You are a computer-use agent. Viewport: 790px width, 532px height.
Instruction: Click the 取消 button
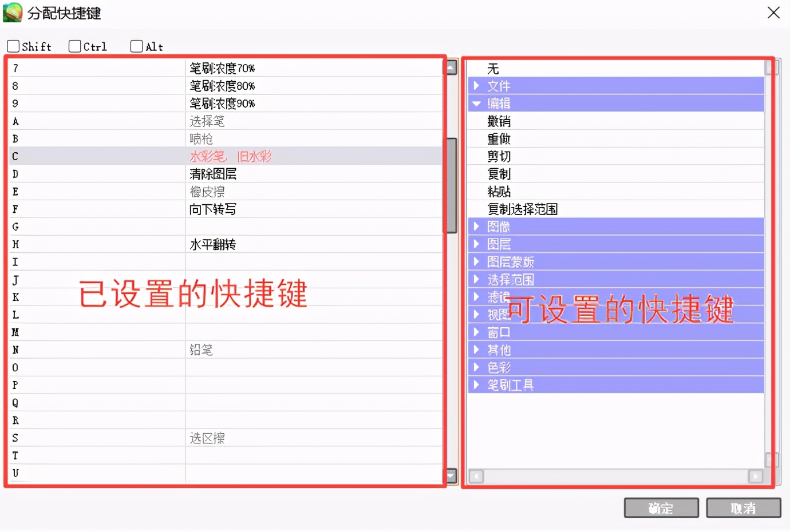[743, 508]
